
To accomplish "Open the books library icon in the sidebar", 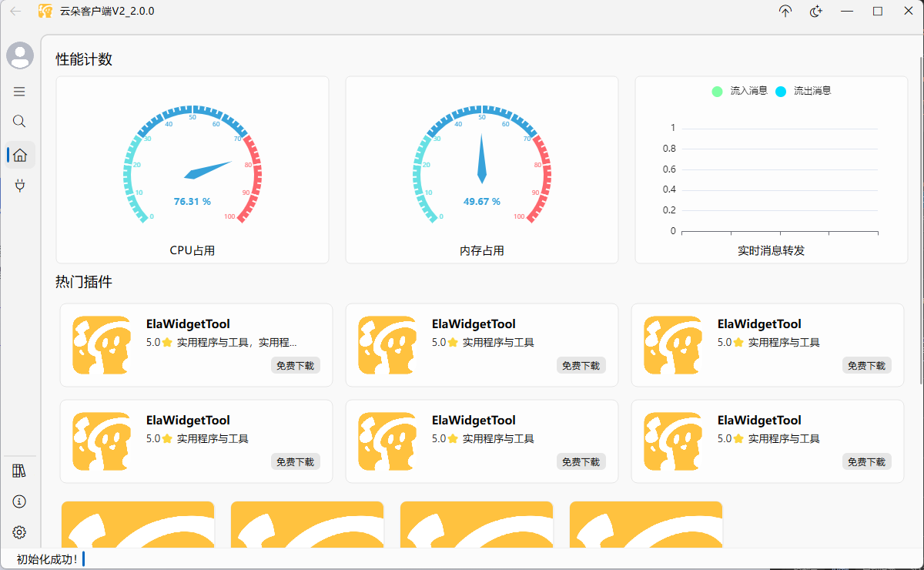I will point(20,471).
